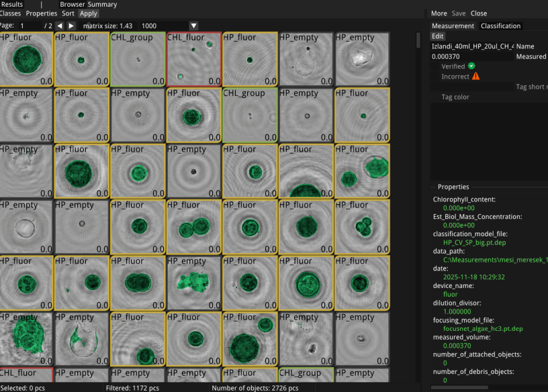548x392 pixels.
Task: Open the Properties menu in toolbar
Action: [x=42, y=13]
